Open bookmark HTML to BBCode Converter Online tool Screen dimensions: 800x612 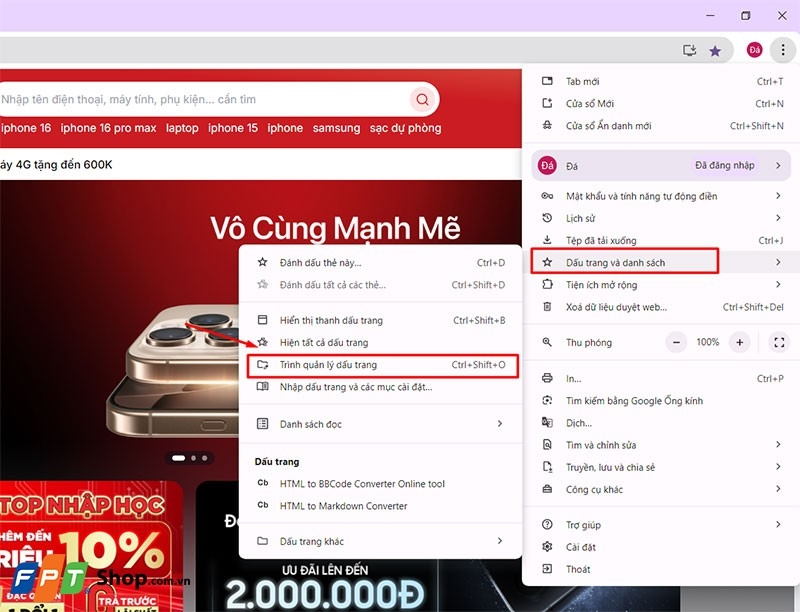pos(381,483)
